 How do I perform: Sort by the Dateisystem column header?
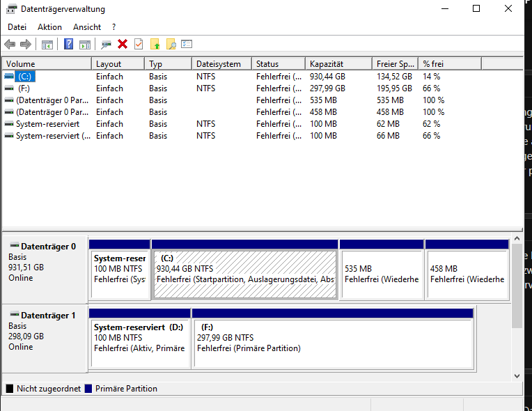point(222,64)
